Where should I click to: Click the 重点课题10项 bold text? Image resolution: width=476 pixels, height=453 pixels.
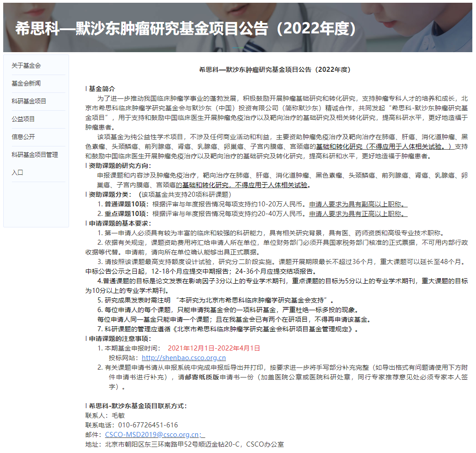127,214
